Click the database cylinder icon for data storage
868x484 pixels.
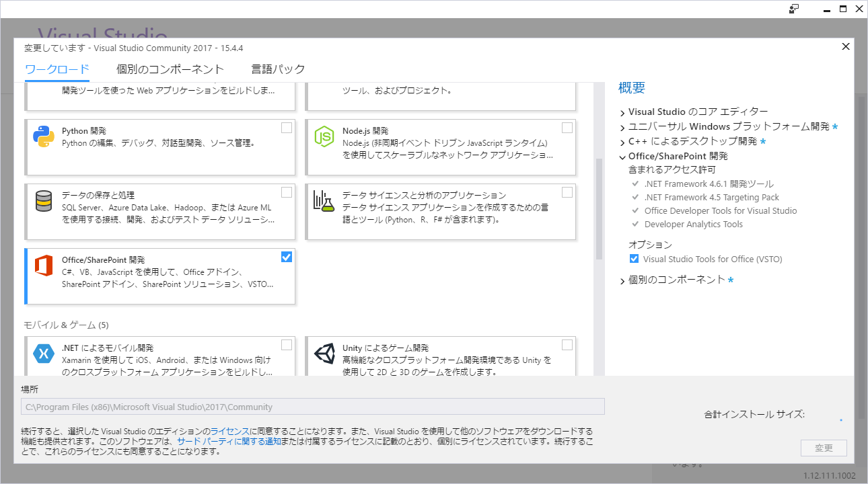coord(44,201)
